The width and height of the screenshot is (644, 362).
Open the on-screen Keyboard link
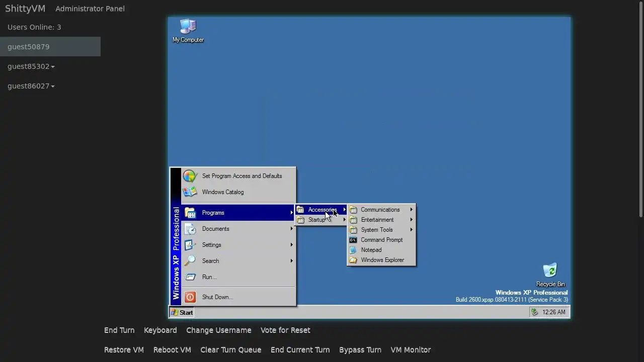tap(160, 330)
